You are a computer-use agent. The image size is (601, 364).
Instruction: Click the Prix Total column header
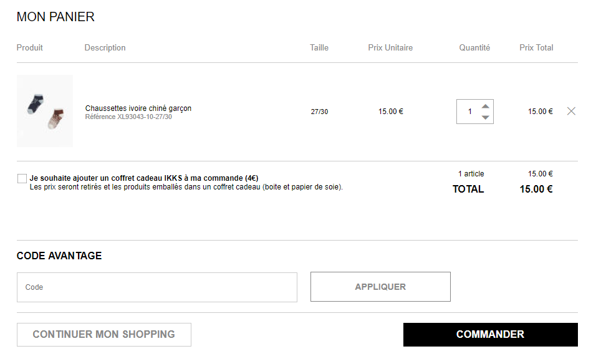point(536,47)
